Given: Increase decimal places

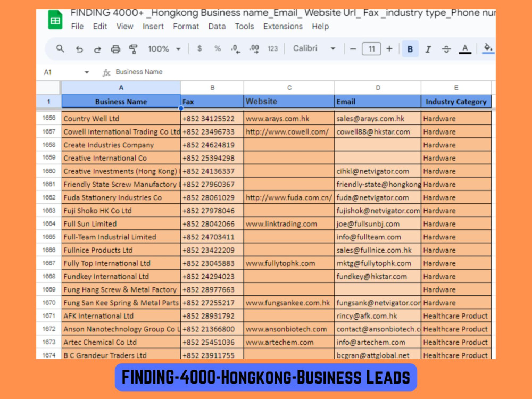Looking at the screenshot, I should point(254,49).
